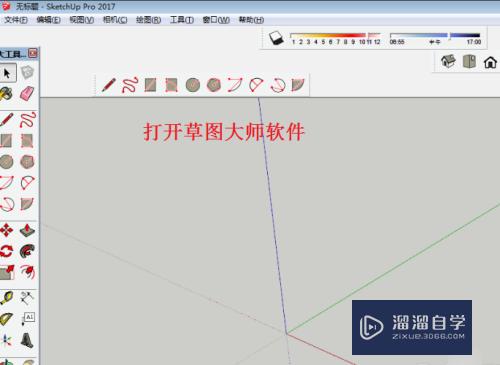Activate the Move tool
The height and width of the screenshot is (365, 500).
(6, 230)
